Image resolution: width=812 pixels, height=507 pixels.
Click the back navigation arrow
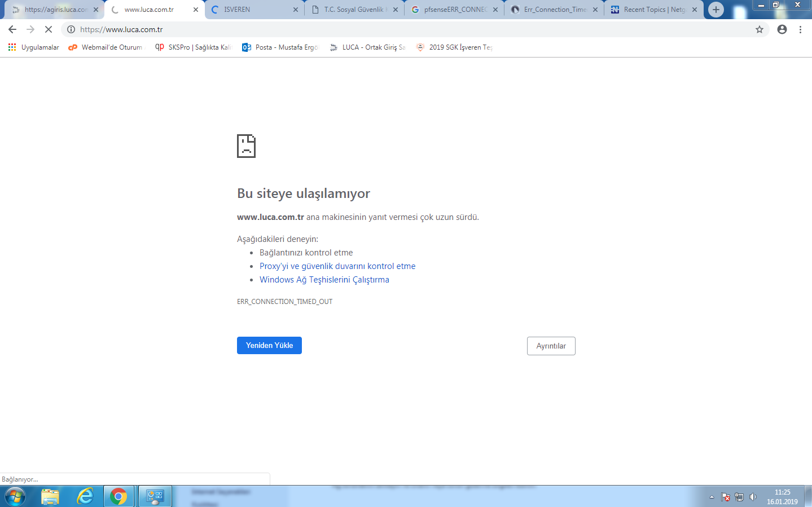pyautogui.click(x=12, y=29)
